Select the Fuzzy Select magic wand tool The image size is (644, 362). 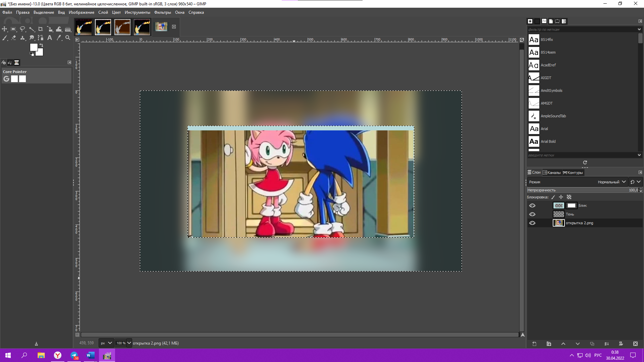[x=32, y=29]
